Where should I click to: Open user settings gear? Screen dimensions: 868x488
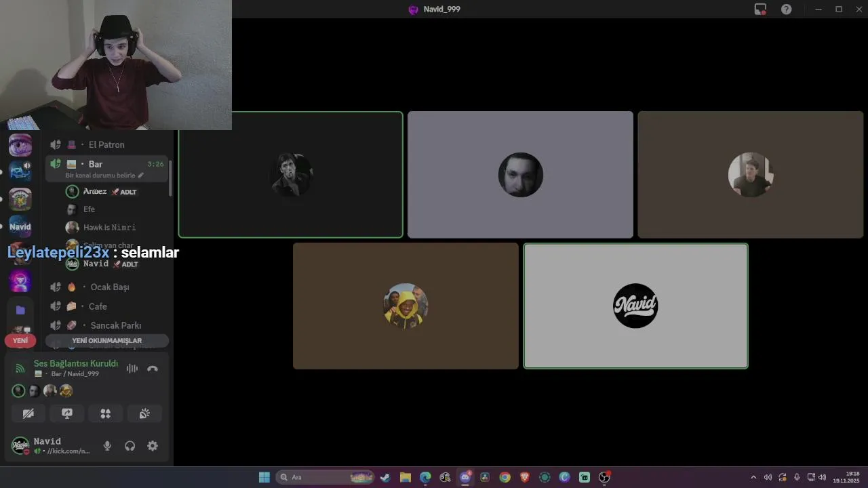(x=153, y=446)
